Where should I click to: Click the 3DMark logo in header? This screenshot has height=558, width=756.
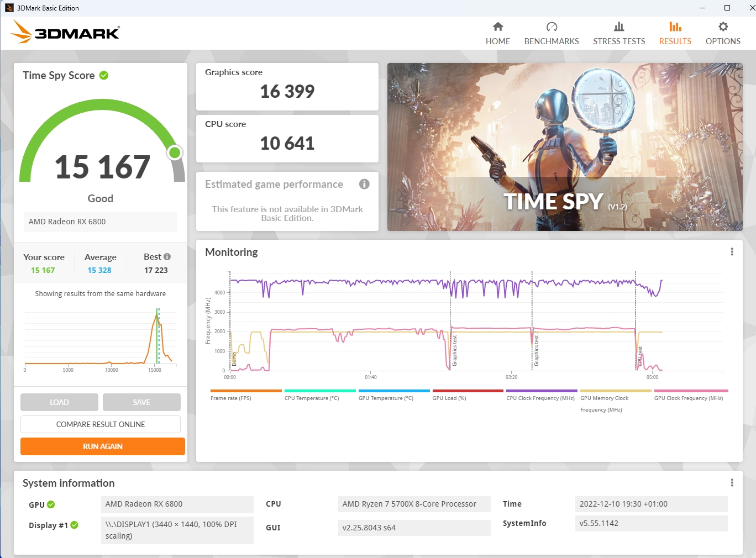65,32
